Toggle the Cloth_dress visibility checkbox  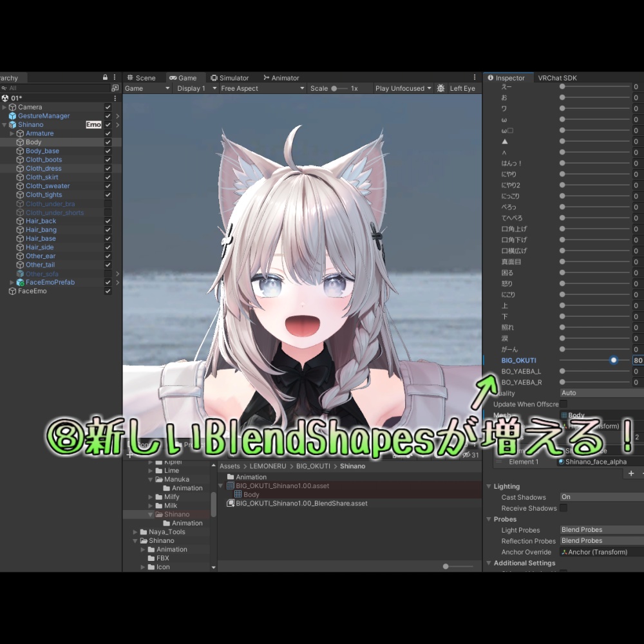click(108, 168)
